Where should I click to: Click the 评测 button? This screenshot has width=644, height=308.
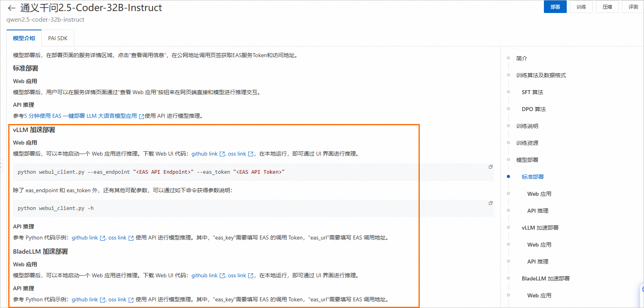click(x=633, y=7)
